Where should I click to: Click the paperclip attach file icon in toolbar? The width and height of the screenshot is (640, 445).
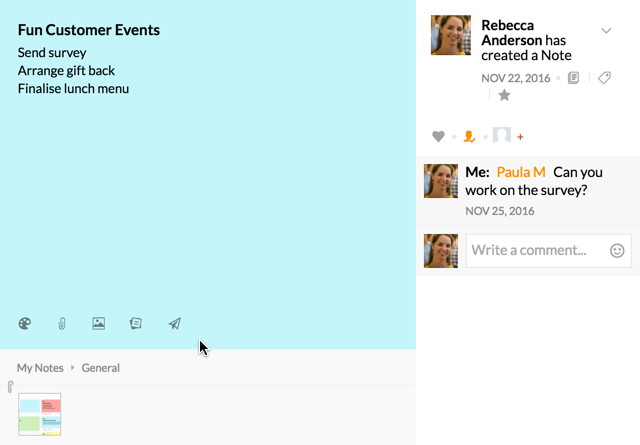click(x=62, y=324)
